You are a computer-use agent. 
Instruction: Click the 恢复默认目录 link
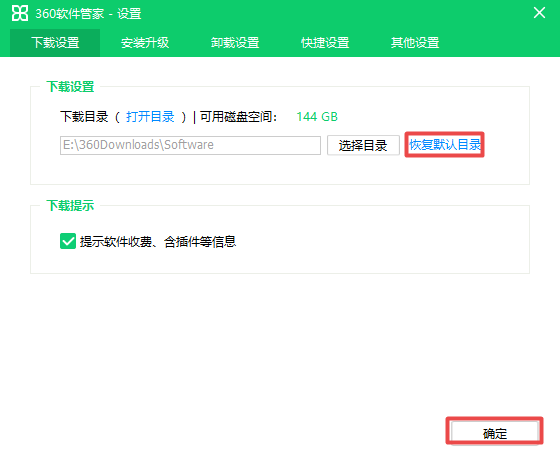[445, 145]
